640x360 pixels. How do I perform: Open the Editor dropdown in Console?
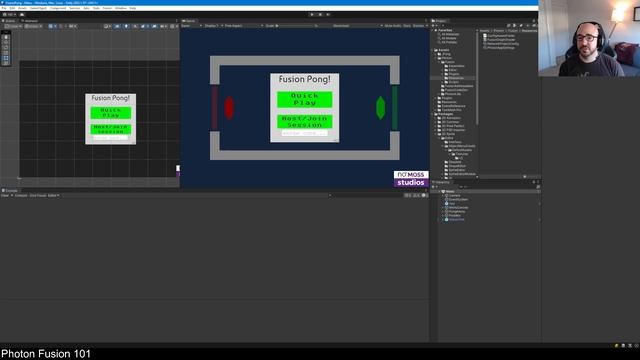point(53,196)
